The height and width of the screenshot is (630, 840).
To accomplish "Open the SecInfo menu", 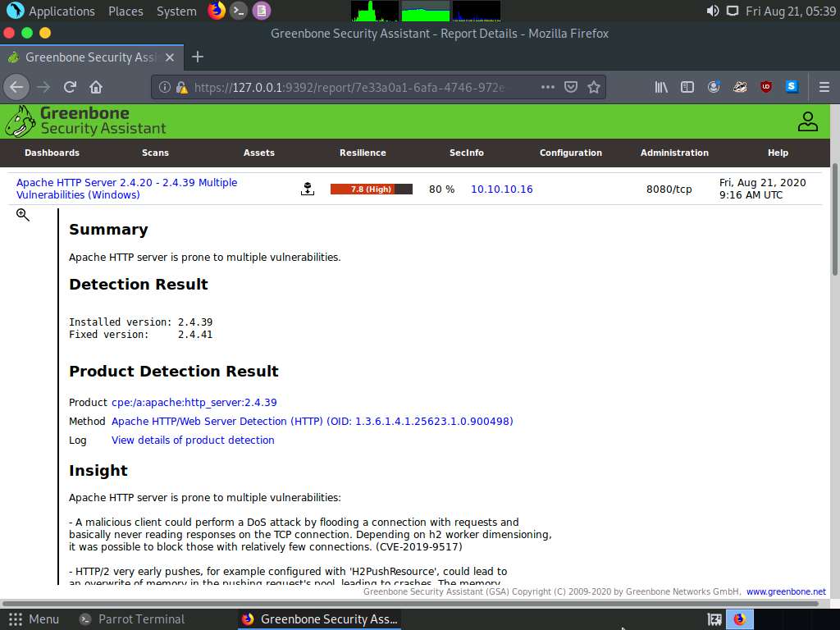I will click(x=467, y=153).
